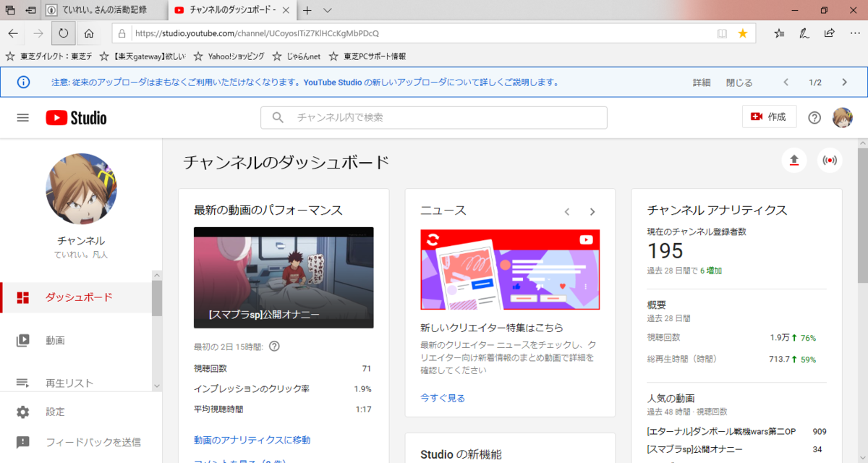Open the tab preview dropdown chevron
The width and height of the screenshot is (868, 463).
click(328, 10)
